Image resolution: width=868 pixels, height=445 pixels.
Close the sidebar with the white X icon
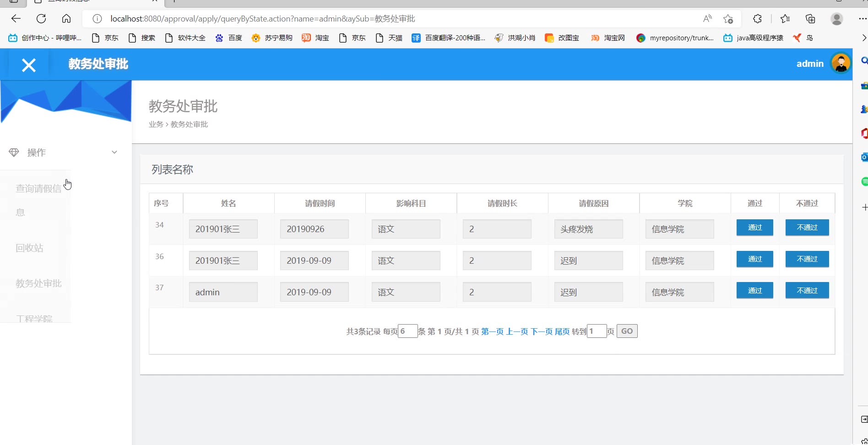(x=29, y=65)
